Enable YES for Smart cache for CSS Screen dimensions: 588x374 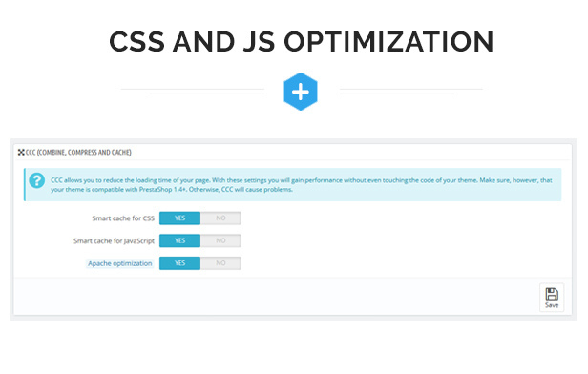click(179, 218)
